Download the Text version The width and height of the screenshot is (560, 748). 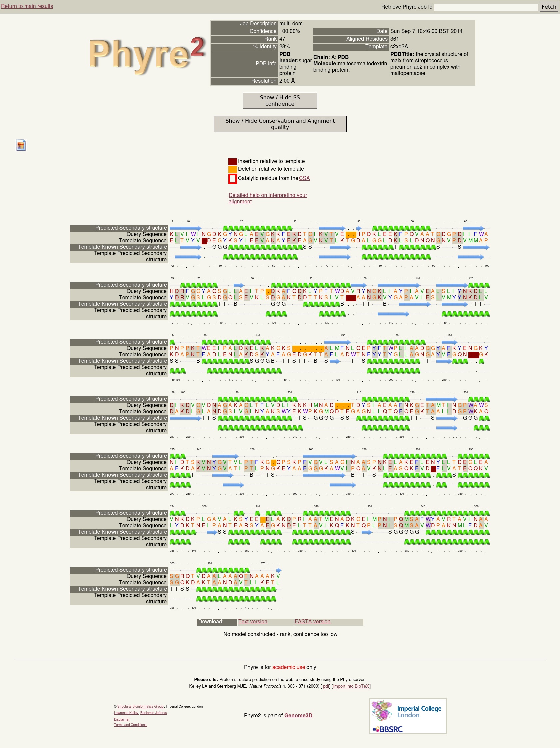click(253, 622)
